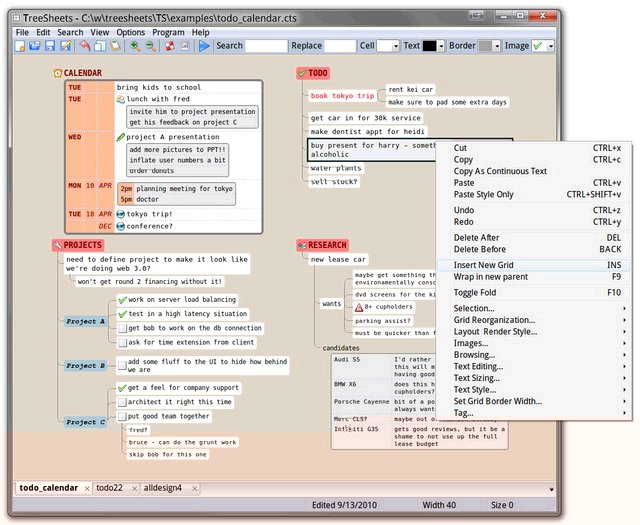Toggle check on get a feel for company support
This screenshot has height=525, width=640.
point(122,388)
